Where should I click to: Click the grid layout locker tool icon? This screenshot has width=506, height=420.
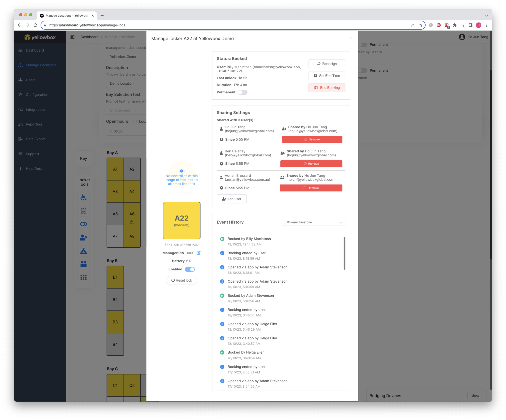point(83,277)
